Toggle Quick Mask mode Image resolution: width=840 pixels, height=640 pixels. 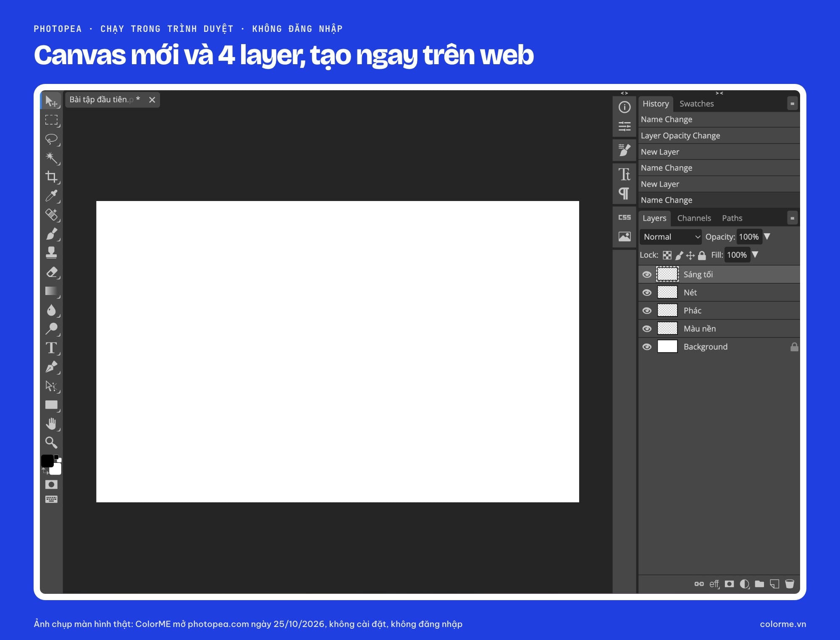[51, 484]
